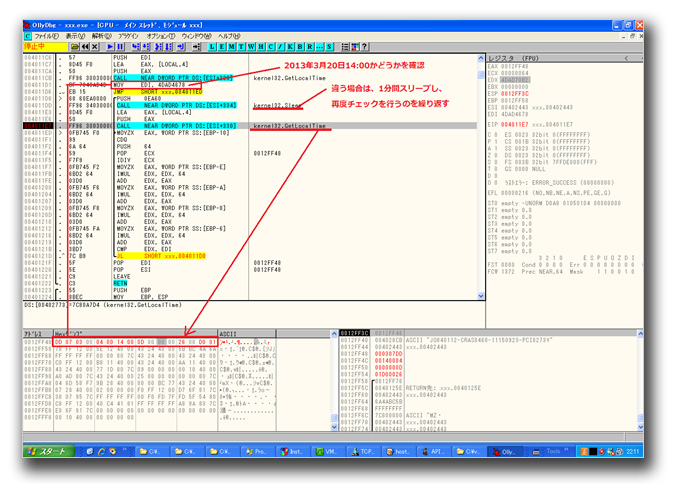Open the オプション(T) menu

160,36
